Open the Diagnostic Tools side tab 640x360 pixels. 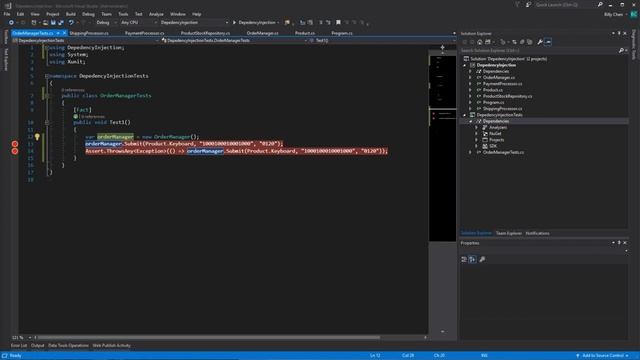(634, 44)
